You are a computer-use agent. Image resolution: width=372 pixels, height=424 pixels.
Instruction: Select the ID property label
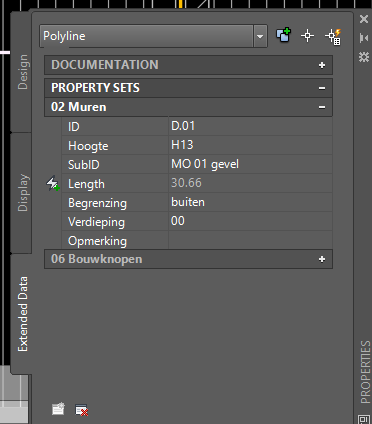pyautogui.click(x=74, y=127)
